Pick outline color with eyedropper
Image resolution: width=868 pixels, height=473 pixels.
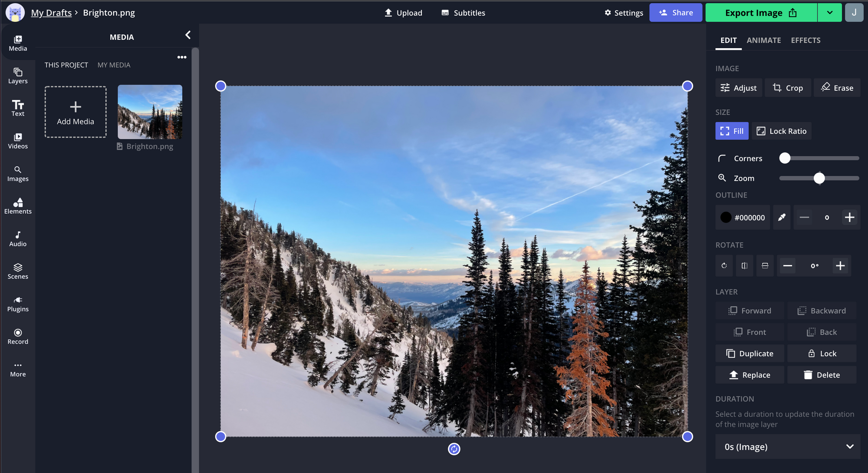pyautogui.click(x=782, y=217)
